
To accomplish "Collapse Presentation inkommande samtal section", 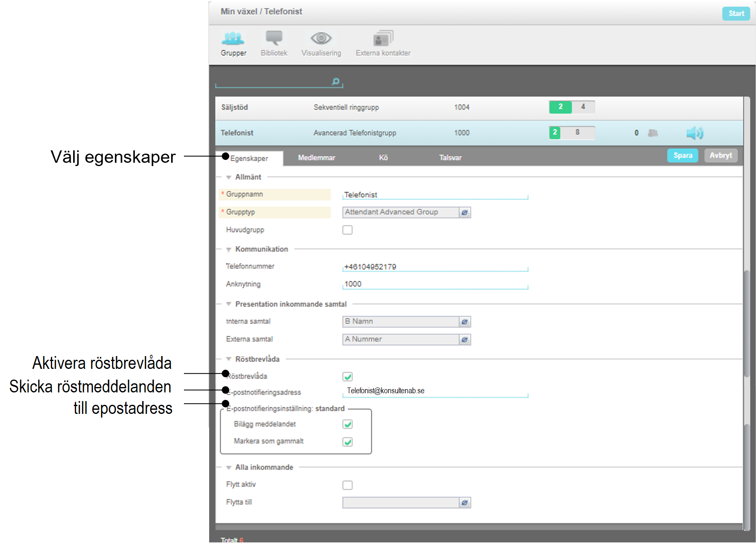I will [229, 304].
